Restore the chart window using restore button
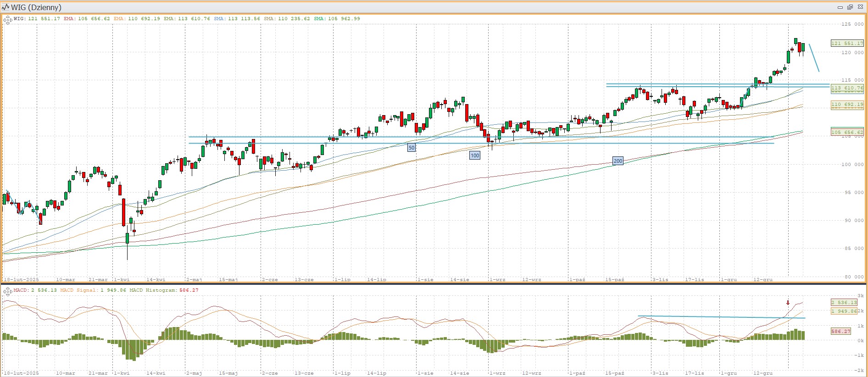 click(850, 7)
